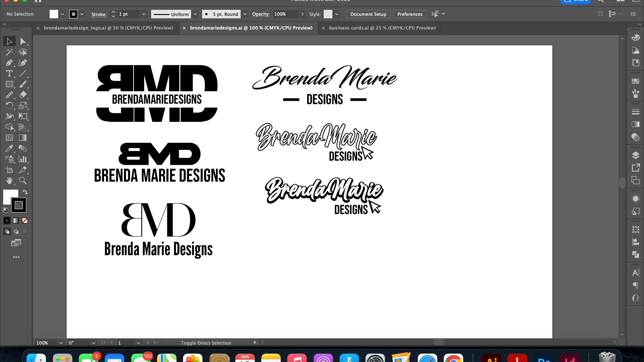Select the Hand tool
The height and width of the screenshot is (362, 644).
(9, 181)
